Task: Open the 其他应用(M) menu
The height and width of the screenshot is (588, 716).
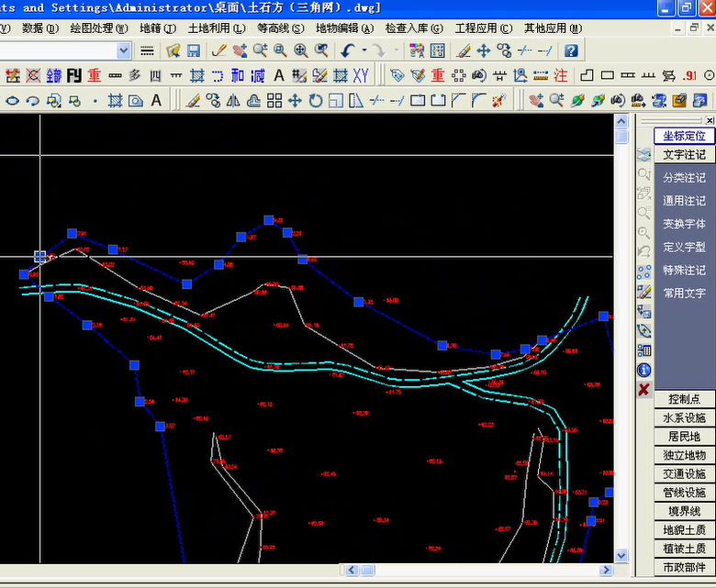Action: tap(553, 28)
